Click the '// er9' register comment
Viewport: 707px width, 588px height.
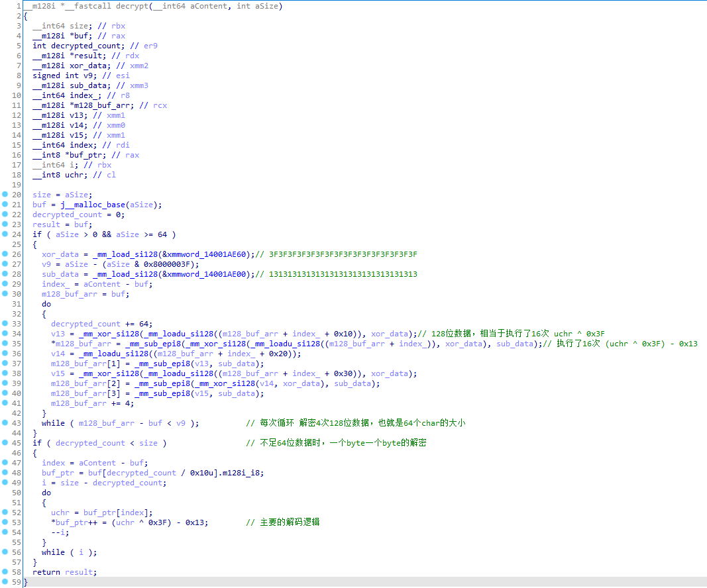tap(144, 46)
